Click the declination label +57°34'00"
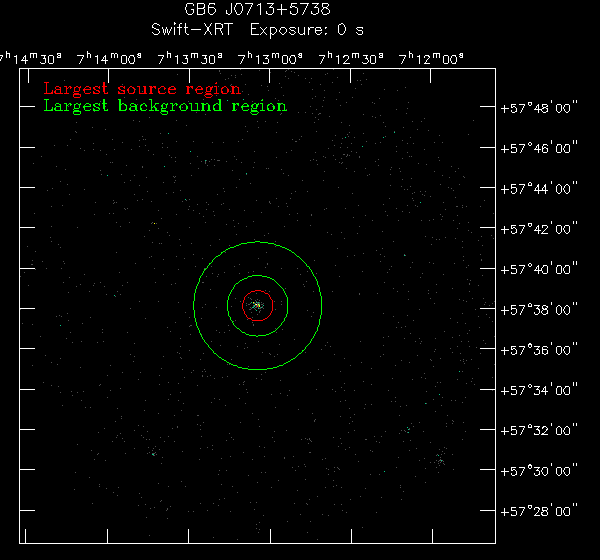 pos(539,390)
